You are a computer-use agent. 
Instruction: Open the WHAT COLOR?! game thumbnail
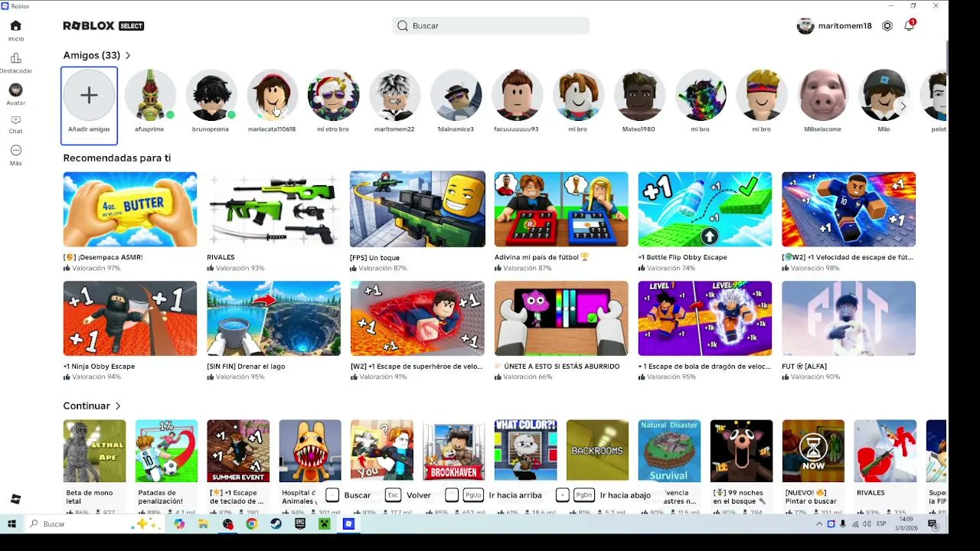tap(526, 451)
